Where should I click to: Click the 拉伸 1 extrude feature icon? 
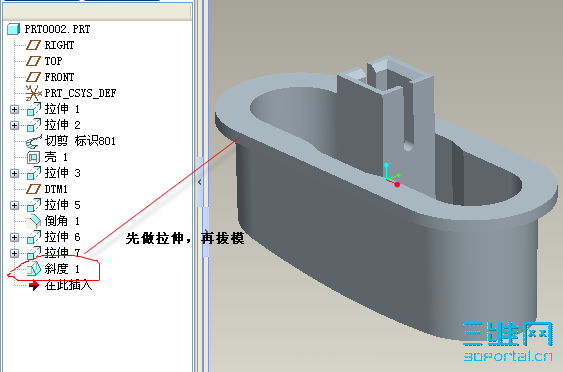(34, 109)
